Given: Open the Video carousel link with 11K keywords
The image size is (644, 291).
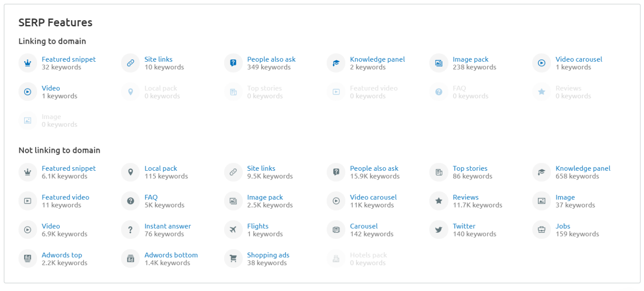Looking at the screenshot, I should pos(373,197).
